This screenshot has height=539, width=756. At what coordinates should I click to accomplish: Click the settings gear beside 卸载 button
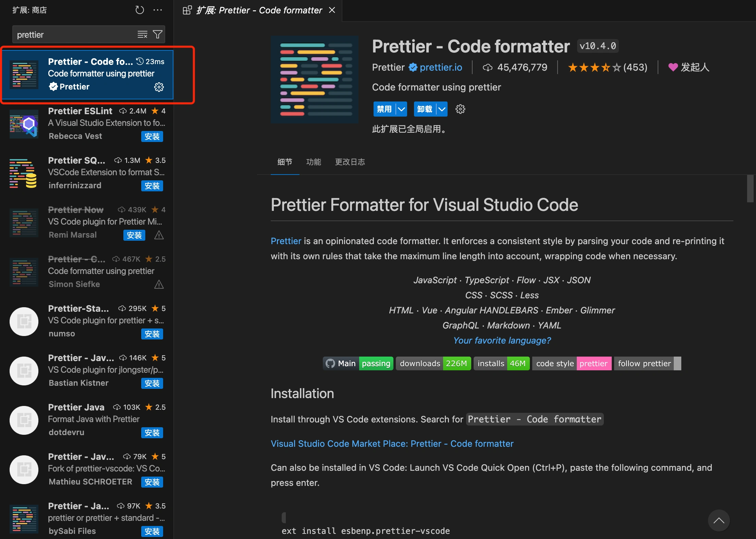pyautogui.click(x=460, y=109)
